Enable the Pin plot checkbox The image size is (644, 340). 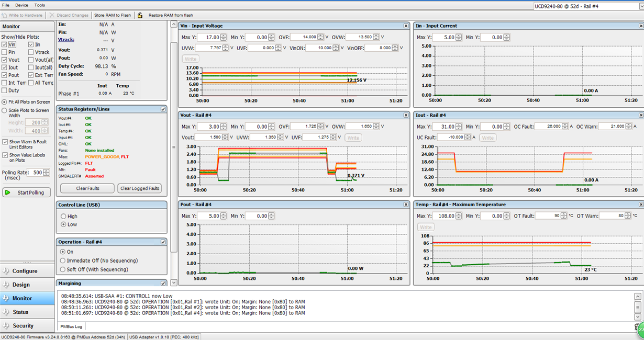(x=5, y=52)
